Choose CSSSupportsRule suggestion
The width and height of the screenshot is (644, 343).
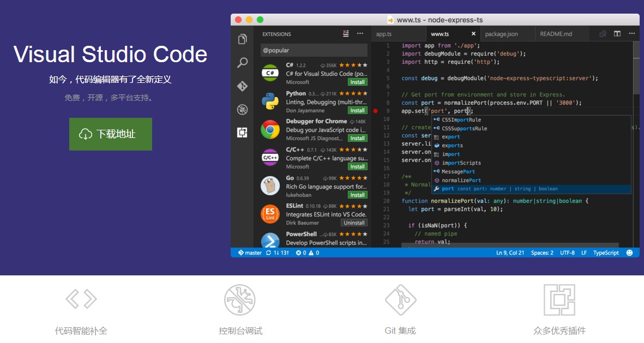[x=532, y=129]
